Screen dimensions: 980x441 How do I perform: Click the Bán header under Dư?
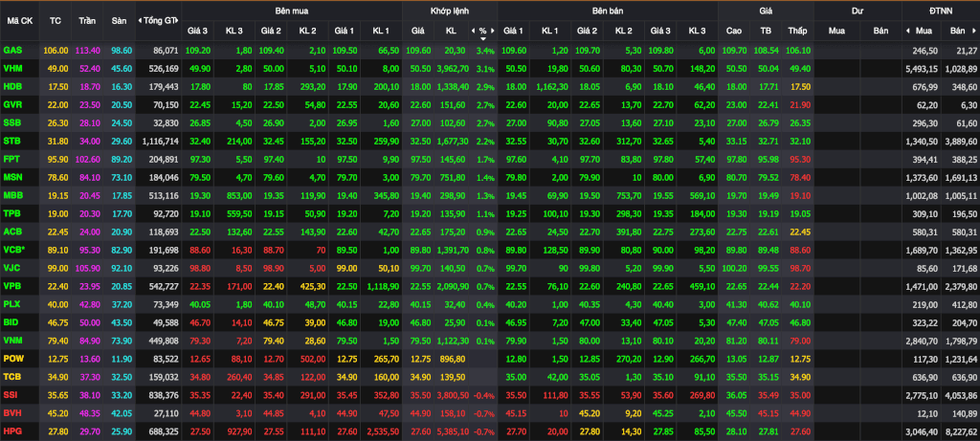point(880,30)
